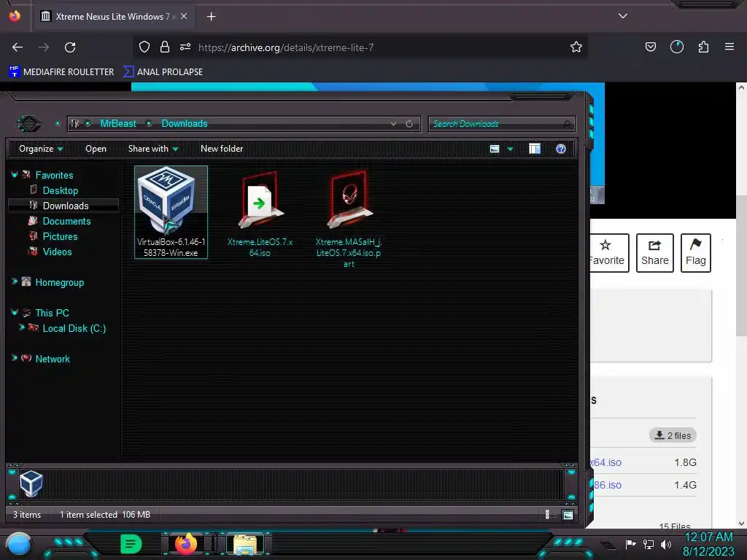Select Homegroup in navigation pane
This screenshot has width=747, height=560.
pyautogui.click(x=60, y=282)
